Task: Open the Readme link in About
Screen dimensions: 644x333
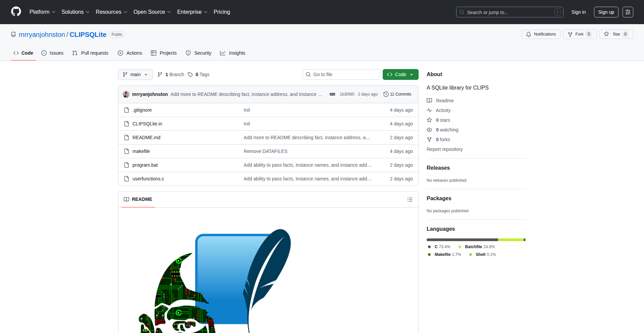Action: point(440,101)
